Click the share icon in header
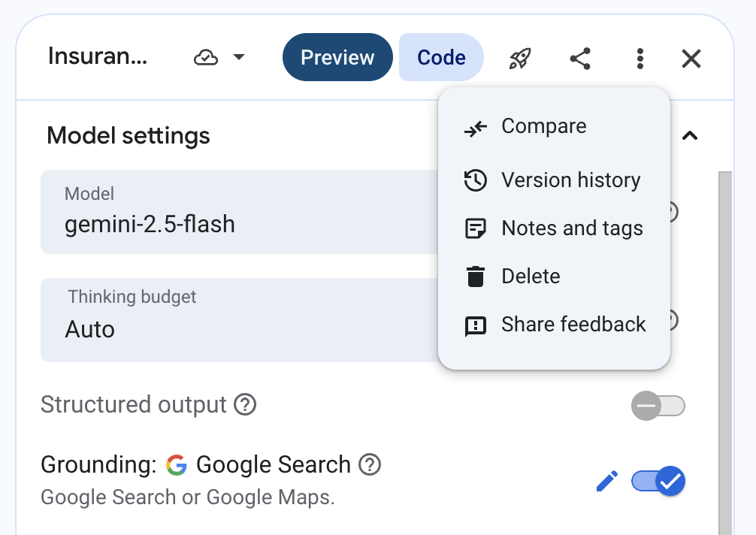 pos(579,58)
